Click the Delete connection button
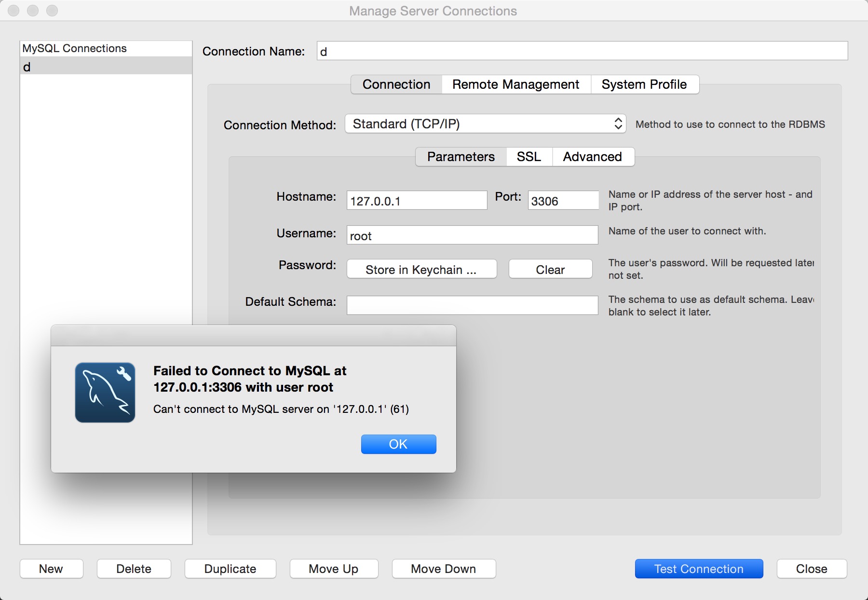The height and width of the screenshot is (600, 868). (134, 569)
